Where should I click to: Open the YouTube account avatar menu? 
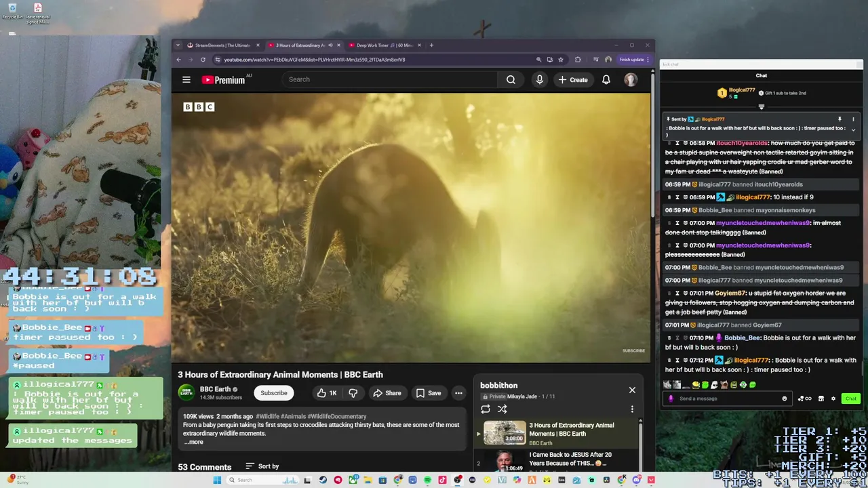(x=631, y=79)
